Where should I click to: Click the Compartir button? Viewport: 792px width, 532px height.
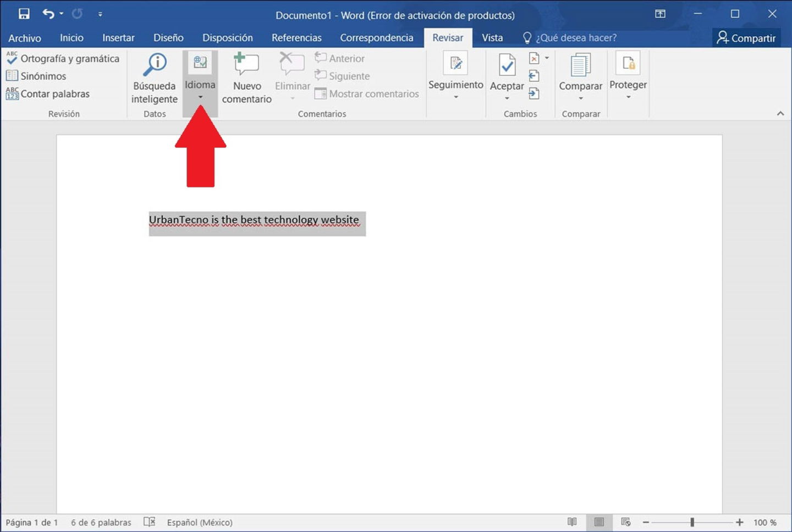point(746,37)
